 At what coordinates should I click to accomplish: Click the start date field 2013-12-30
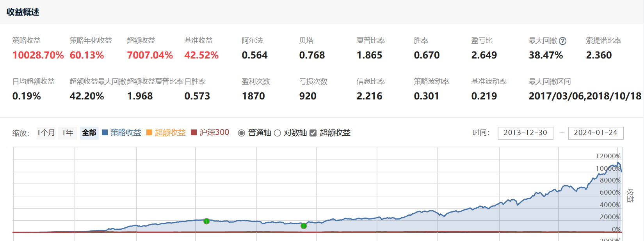coord(525,133)
